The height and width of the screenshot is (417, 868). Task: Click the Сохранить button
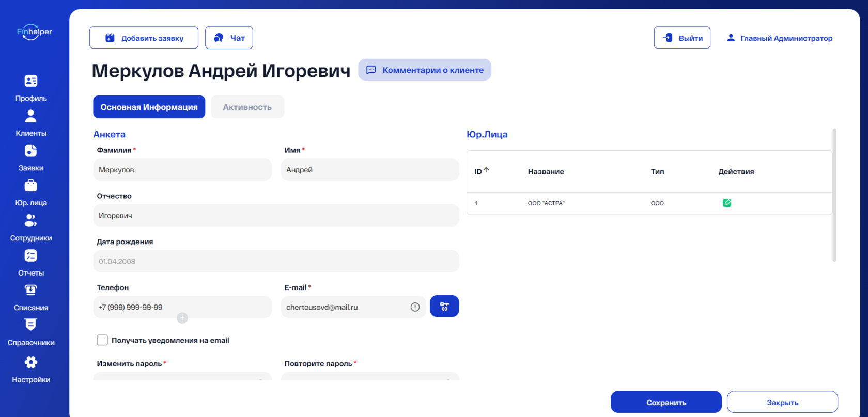pos(666,402)
